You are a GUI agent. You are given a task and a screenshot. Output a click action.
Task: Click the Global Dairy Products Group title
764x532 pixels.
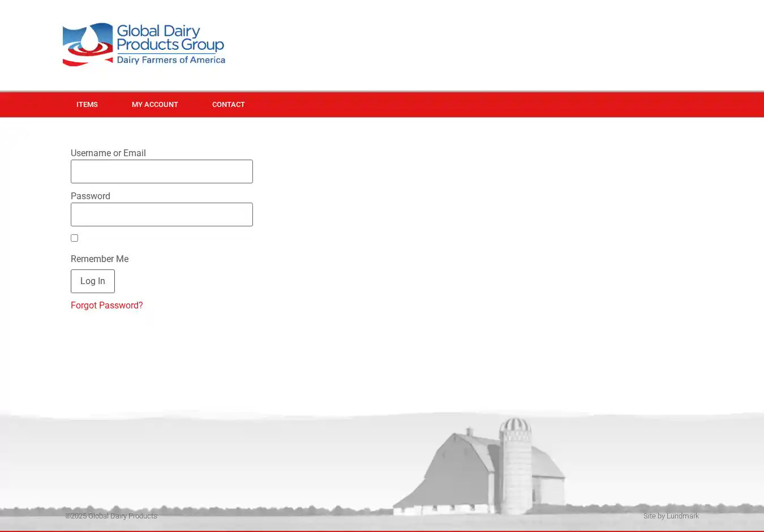click(170, 38)
